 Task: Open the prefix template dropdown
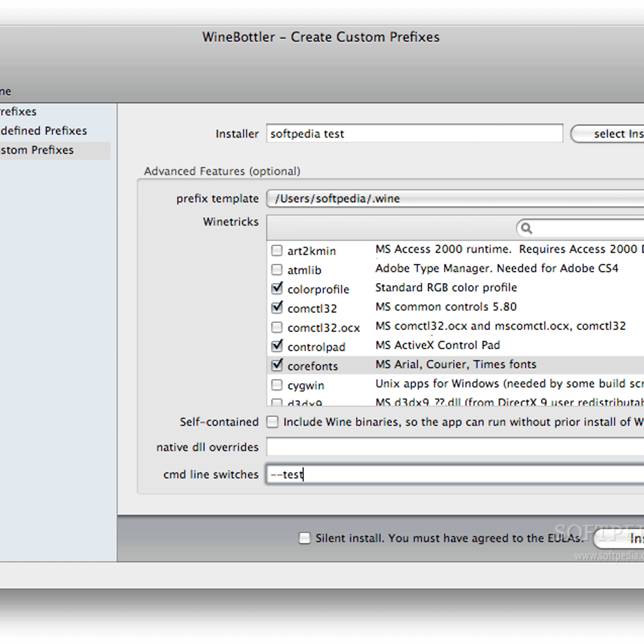pos(455,198)
